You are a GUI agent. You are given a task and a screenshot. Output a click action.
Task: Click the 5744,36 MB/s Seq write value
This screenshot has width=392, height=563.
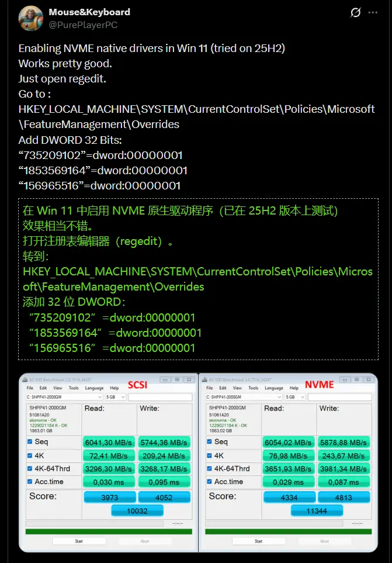click(x=164, y=443)
